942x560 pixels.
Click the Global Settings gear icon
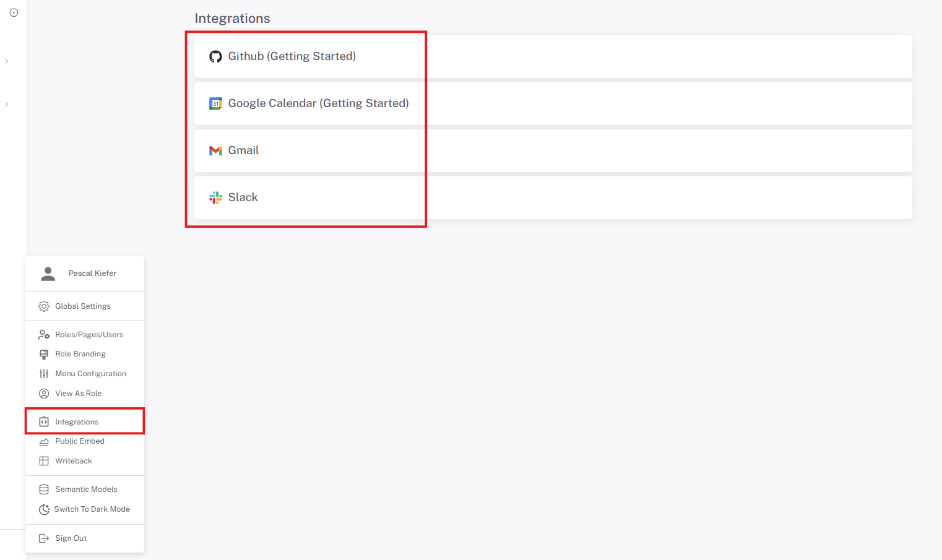coord(43,306)
